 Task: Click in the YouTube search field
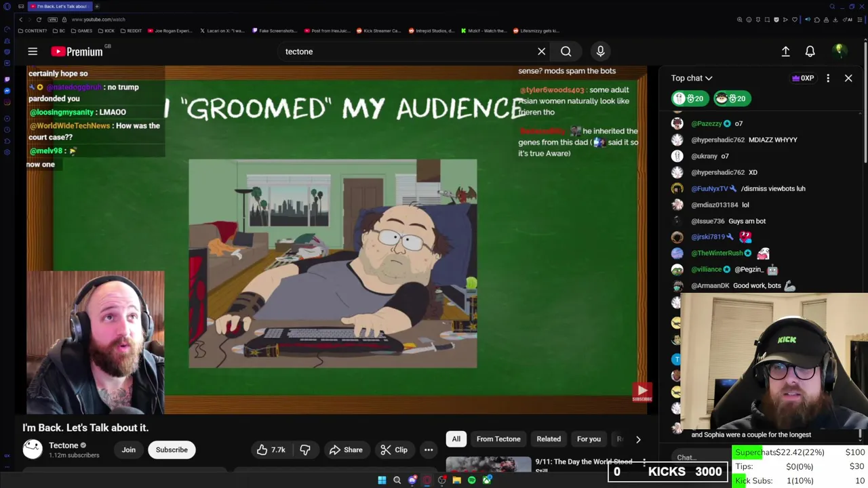click(x=407, y=52)
